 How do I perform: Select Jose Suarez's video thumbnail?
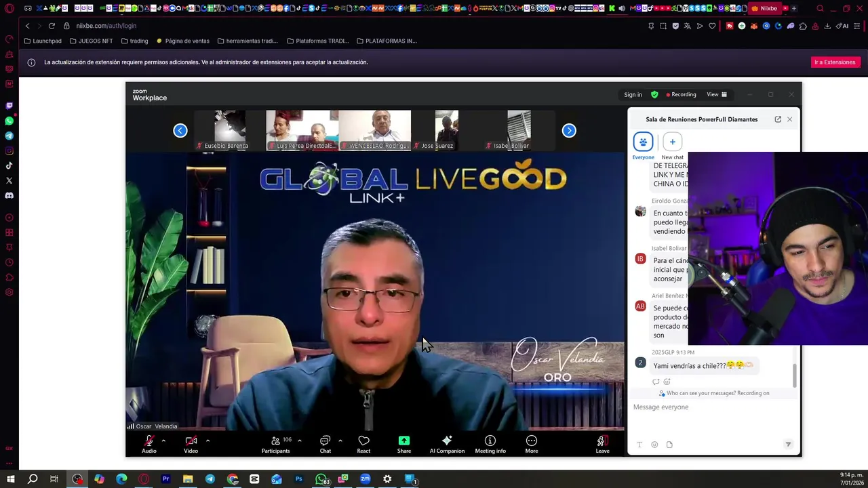(x=447, y=130)
